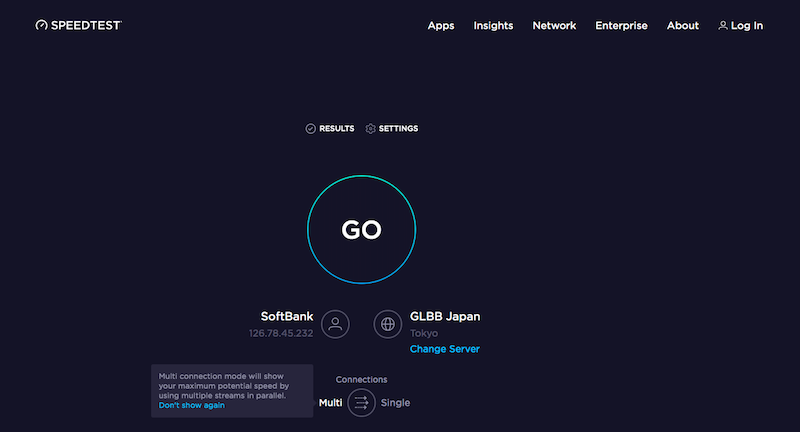Image resolution: width=800 pixels, height=432 pixels.
Task: Click the Speedtest logo
Action: (x=79, y=25)
